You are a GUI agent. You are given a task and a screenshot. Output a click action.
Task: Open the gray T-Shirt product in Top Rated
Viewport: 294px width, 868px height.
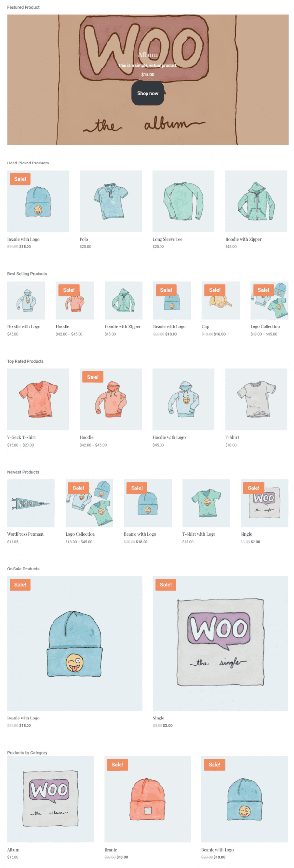pyautogui.click(x=256, y=399)
